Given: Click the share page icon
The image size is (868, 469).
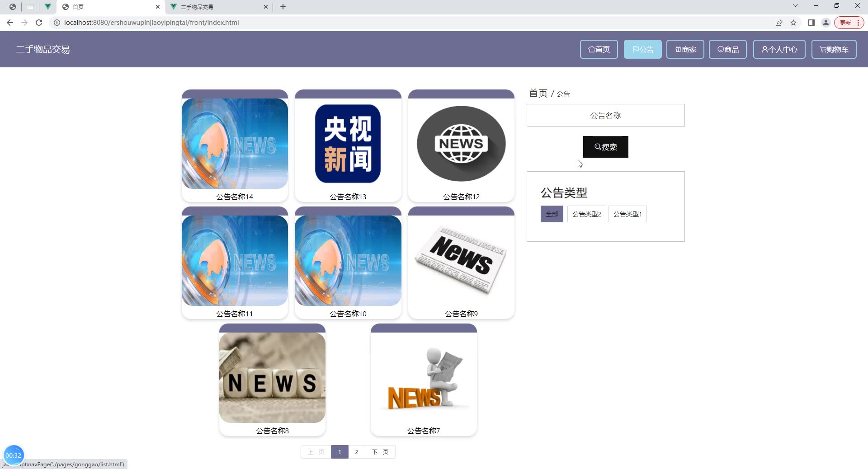Looking at the screenshot, I should pos(779,23).
